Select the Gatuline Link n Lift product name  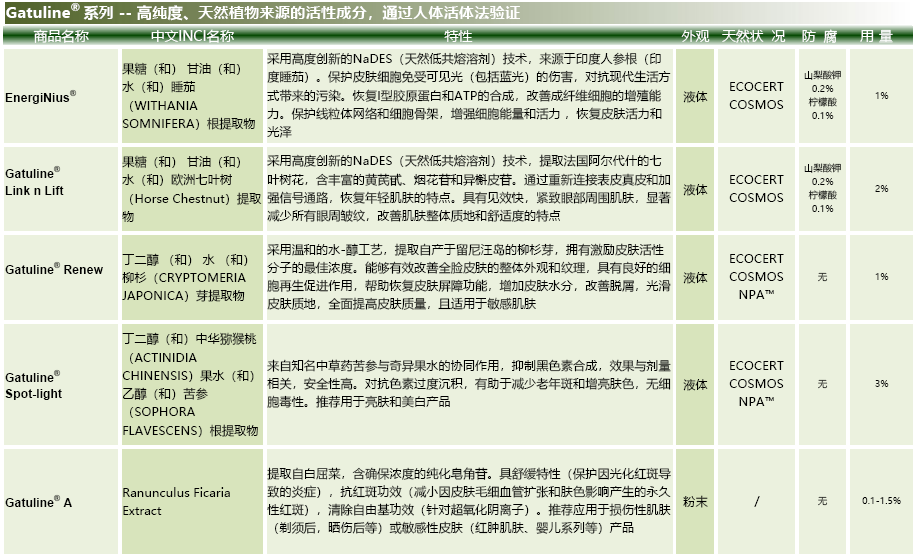pyautogui.click(x=34, y=181)
